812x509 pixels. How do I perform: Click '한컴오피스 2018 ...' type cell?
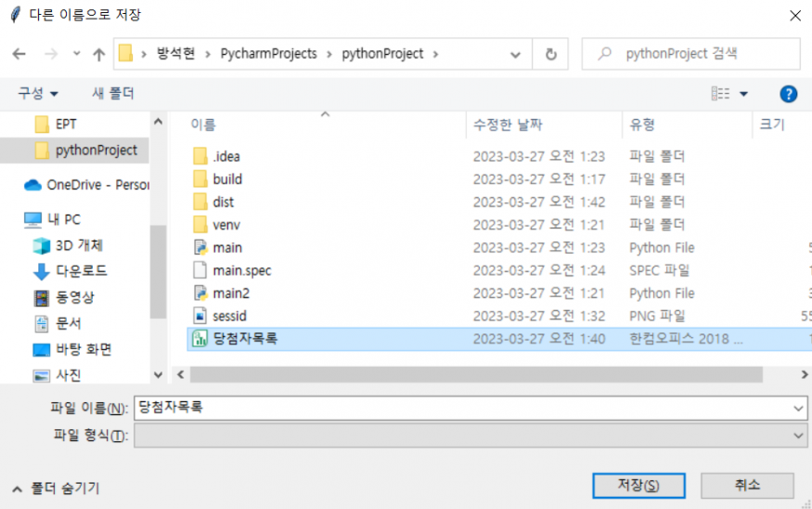point(686,338)
